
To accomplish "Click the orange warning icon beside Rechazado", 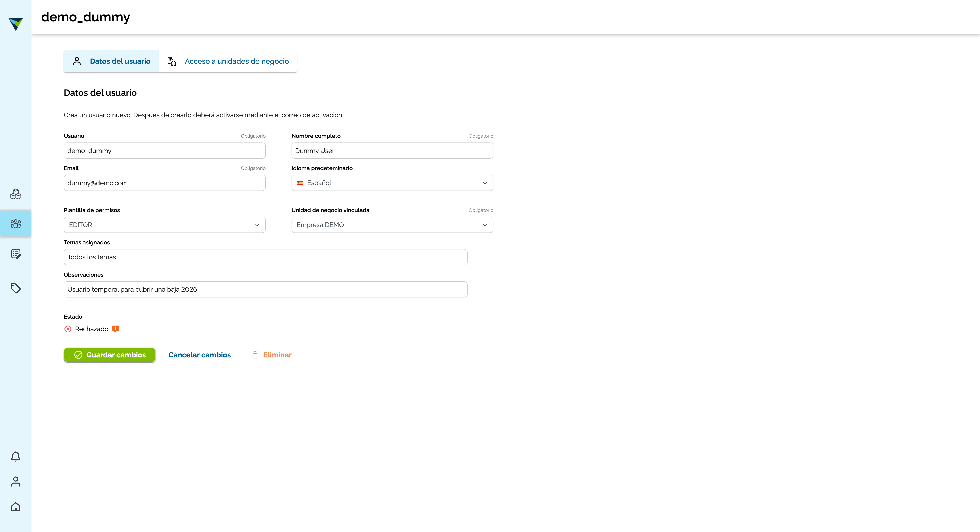I will [116, 329].
